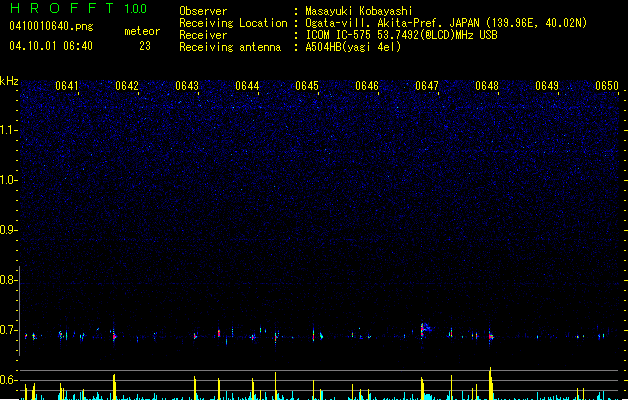The image size is (629, 400).
Task: Click the 0.8 kHz axis label
Action: coord(8,280)
